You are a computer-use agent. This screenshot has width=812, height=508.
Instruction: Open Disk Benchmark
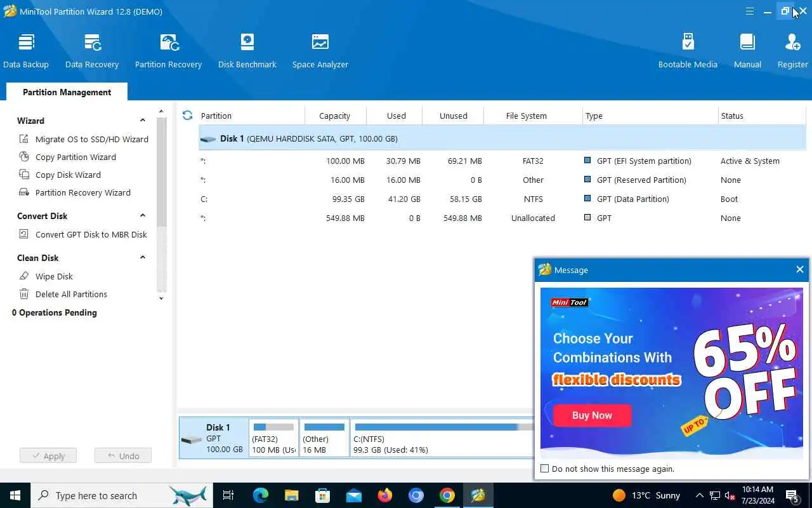point(247,51)
